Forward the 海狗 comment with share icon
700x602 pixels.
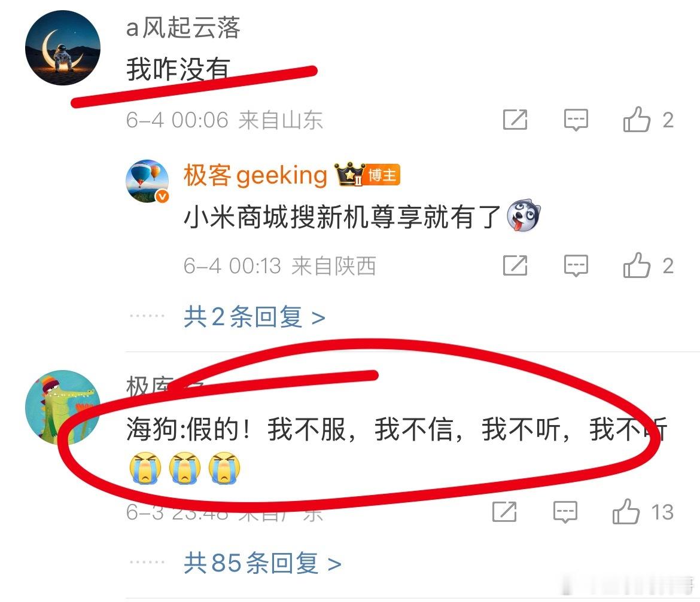pos(504,512)
